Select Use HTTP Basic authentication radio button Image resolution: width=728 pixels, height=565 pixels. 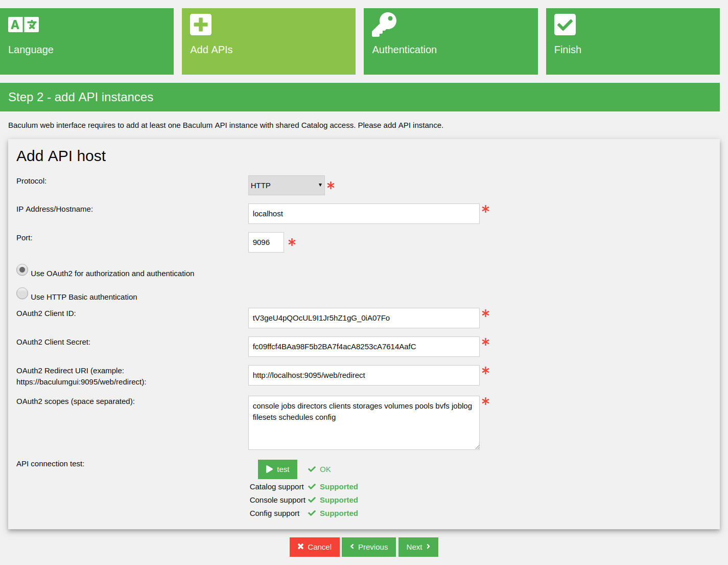(x=22, y=293)
